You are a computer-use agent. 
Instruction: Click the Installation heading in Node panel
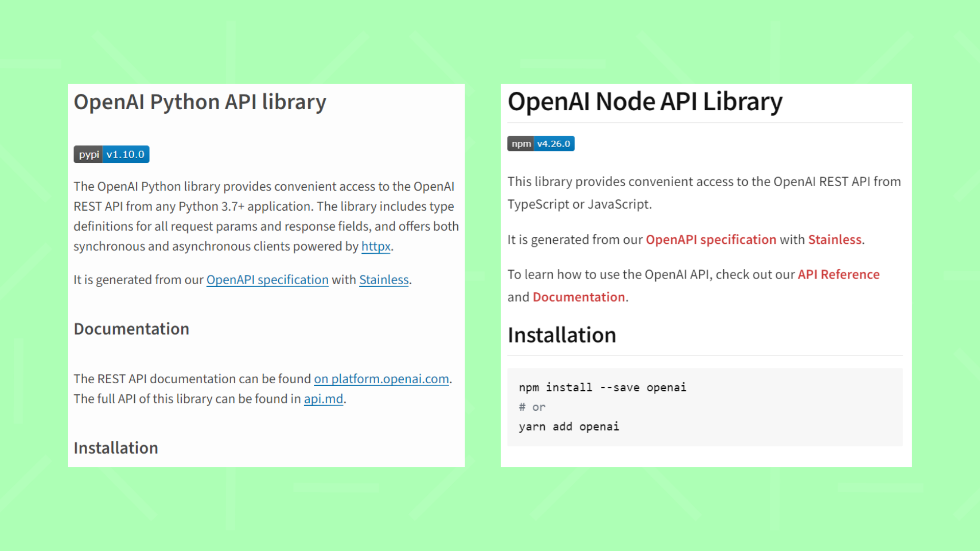point(561,335)
